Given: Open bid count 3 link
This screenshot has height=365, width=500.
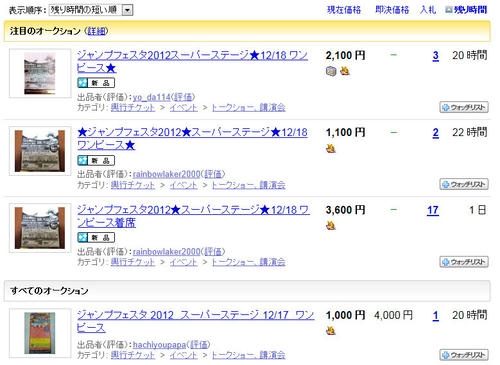Looking at the screenshot, I should [435, 55].
